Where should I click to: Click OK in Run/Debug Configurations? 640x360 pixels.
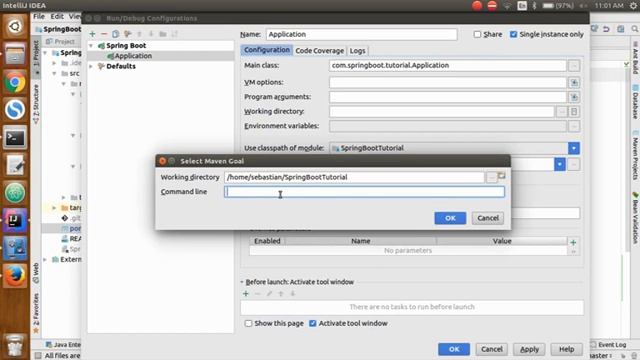pos(454,349)
